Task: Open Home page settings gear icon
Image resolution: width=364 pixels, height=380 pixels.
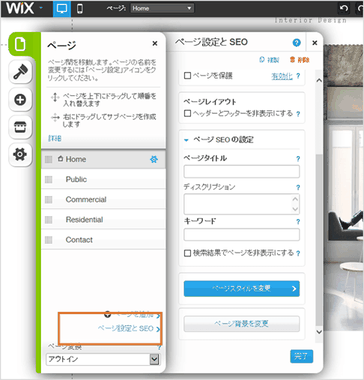Action: tap(153, 160)
